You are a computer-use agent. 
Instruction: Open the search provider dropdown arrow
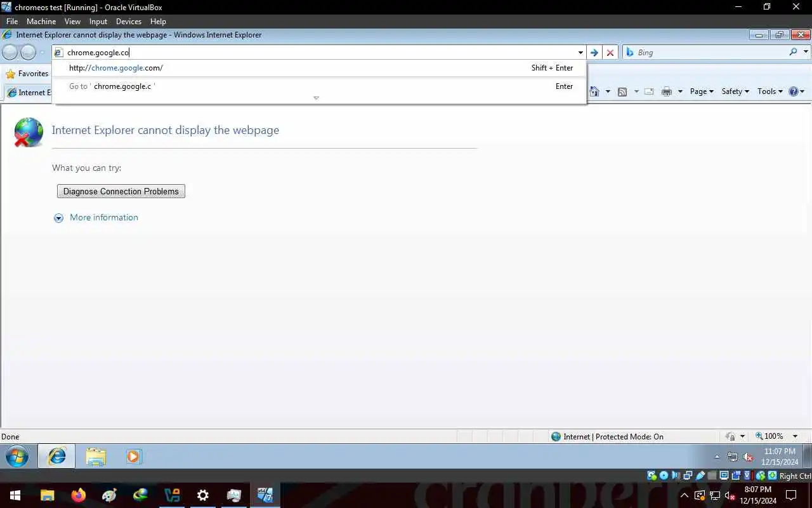click(806, 52)
